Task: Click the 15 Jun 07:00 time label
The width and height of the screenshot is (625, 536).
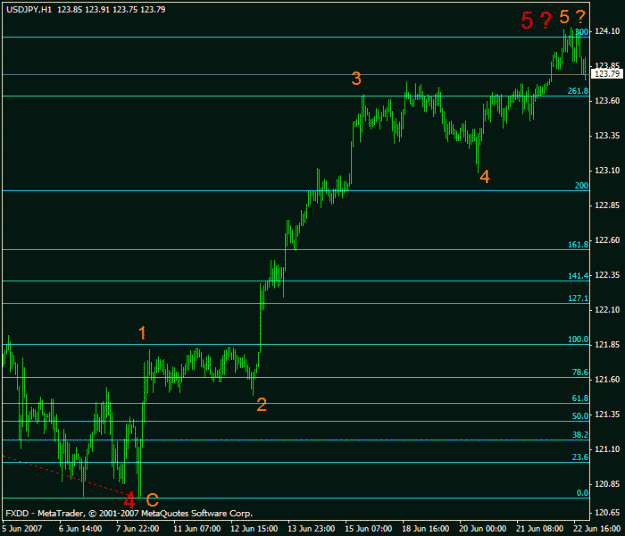Action: [368, 528]
